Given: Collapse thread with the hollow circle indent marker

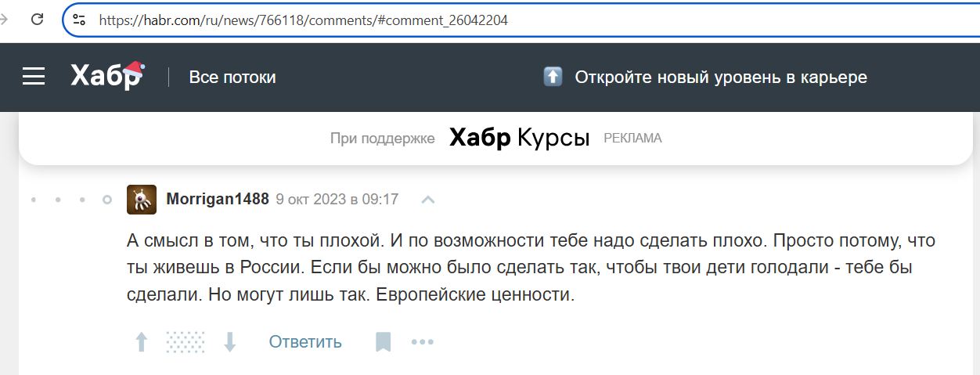Looking at the screenshot, I should pyautogui.click(x=107, y=200).
